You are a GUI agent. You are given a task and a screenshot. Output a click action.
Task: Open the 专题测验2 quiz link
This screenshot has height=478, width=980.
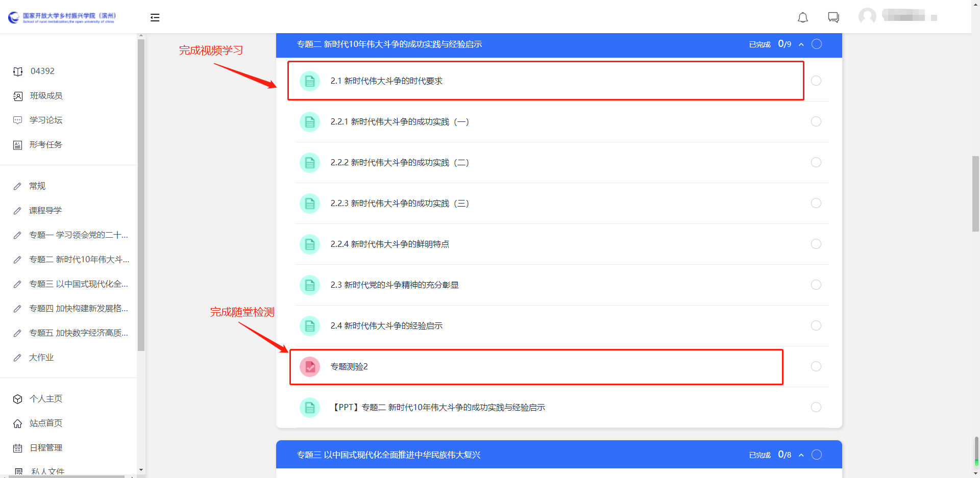click(x=349, y=367)
